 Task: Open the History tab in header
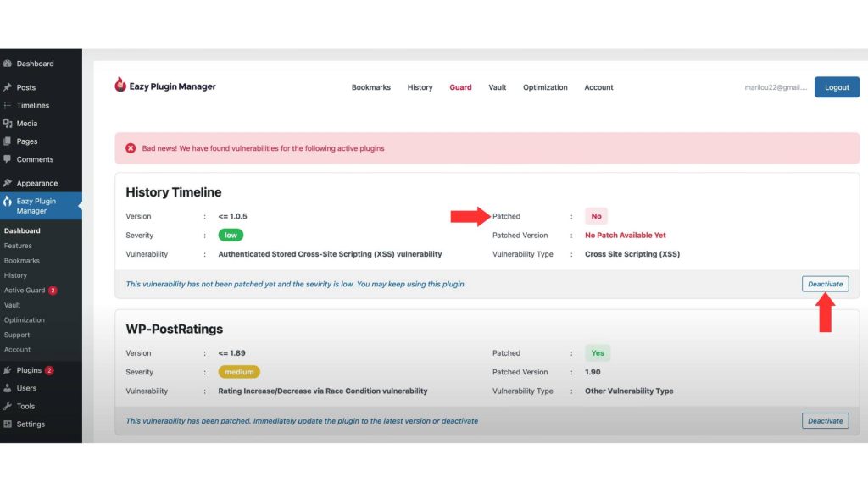pos(420,87)
